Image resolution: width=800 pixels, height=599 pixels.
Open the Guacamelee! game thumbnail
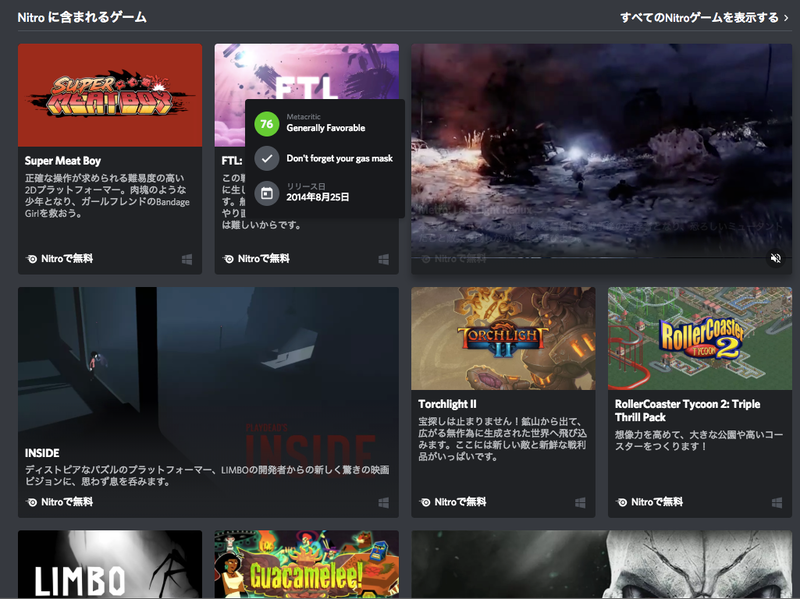306,565
